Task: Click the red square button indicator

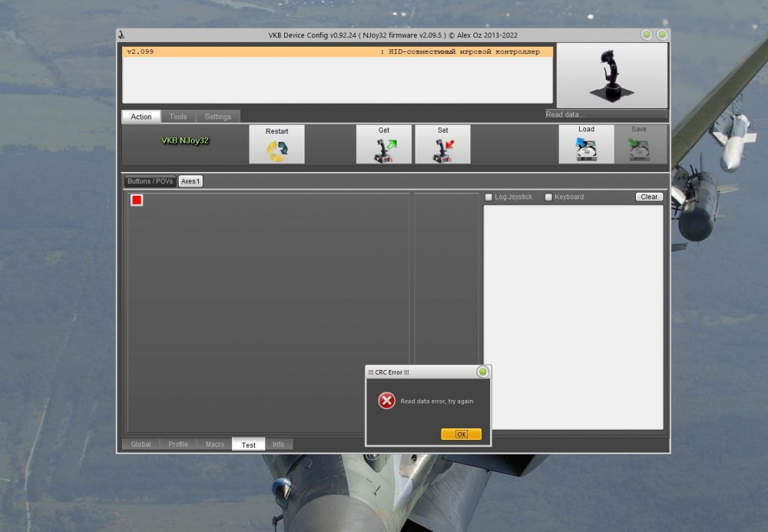Action: (x=137, y=200)
